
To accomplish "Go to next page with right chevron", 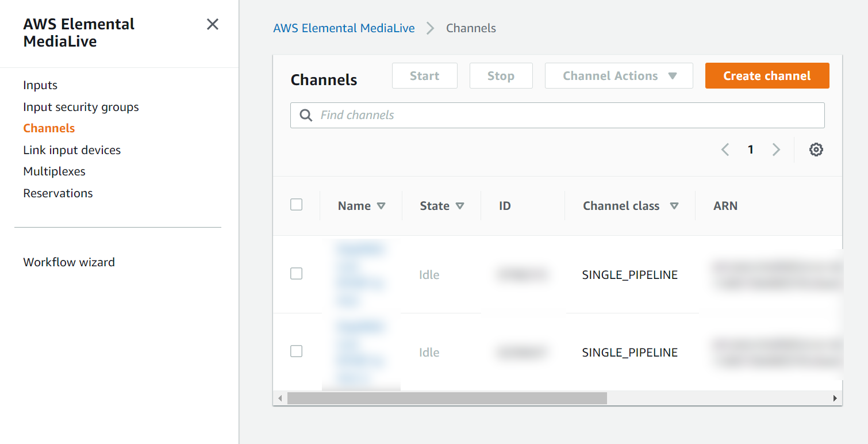I will pyautogui.click(x=776, y=149).
